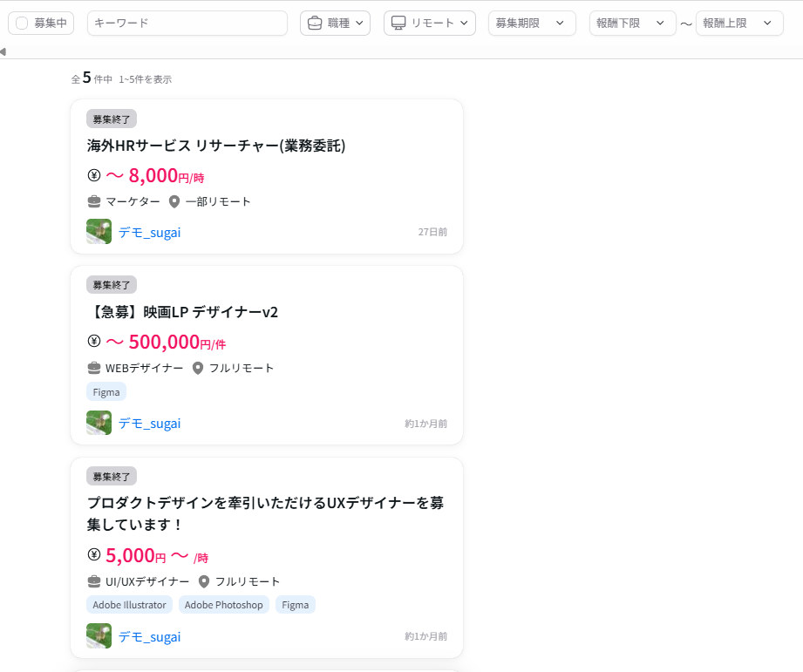Click the 5,000円 〜 /時 rate text
The width and height of the screenshot is (803, 672).
point(157,555)
